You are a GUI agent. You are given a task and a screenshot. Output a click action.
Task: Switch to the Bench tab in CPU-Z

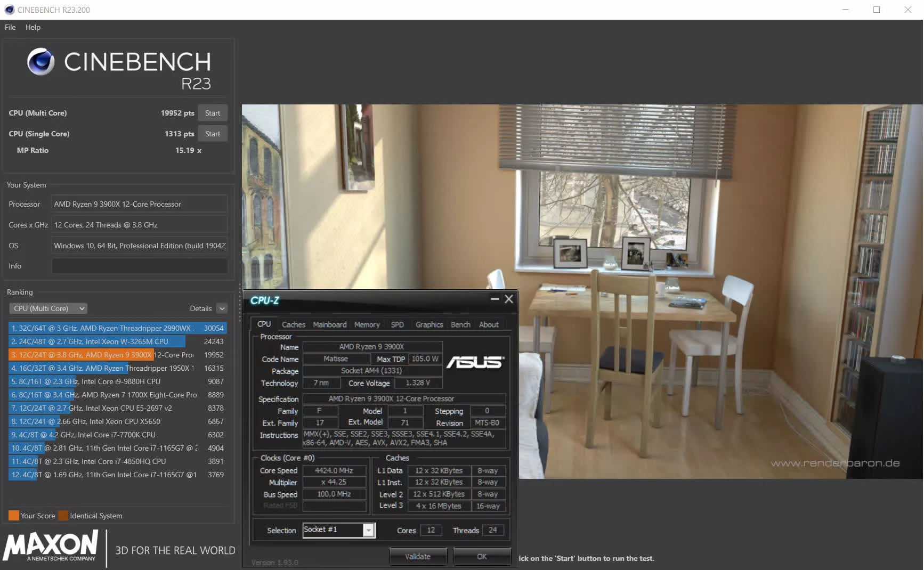click(460, 324)
